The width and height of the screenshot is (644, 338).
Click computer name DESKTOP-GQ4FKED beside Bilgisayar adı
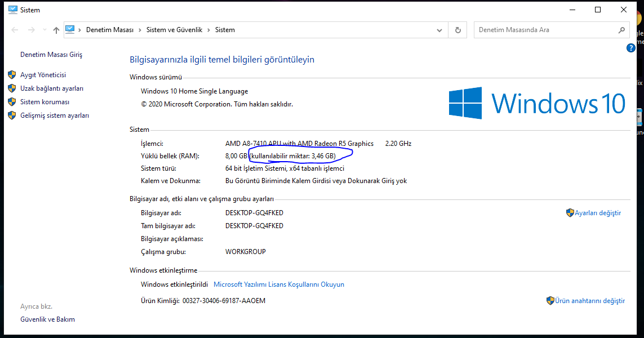coord(254,213)
